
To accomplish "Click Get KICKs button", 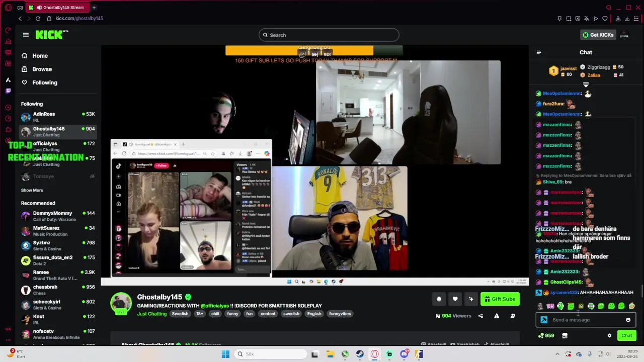I will [x=598, y=35].
